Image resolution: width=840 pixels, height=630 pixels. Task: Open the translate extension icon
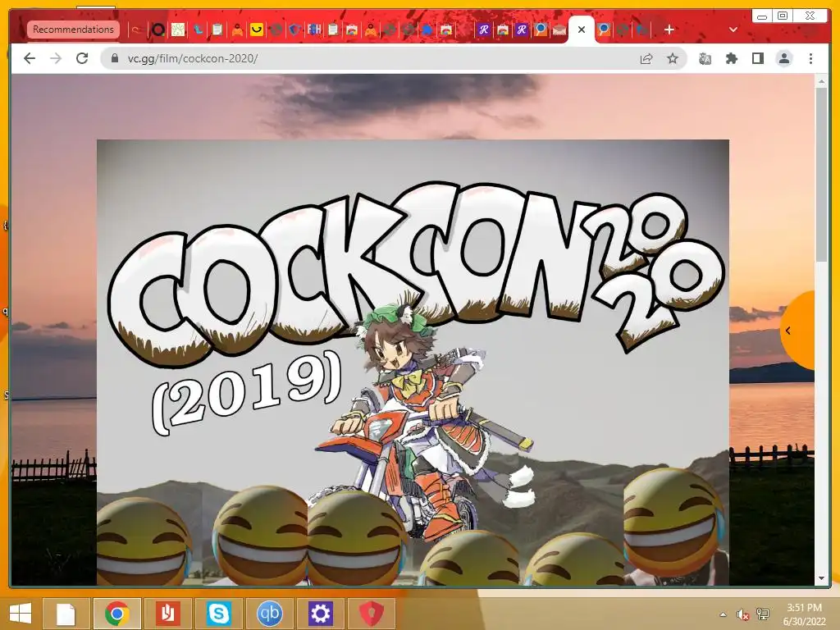pos(705,58)
